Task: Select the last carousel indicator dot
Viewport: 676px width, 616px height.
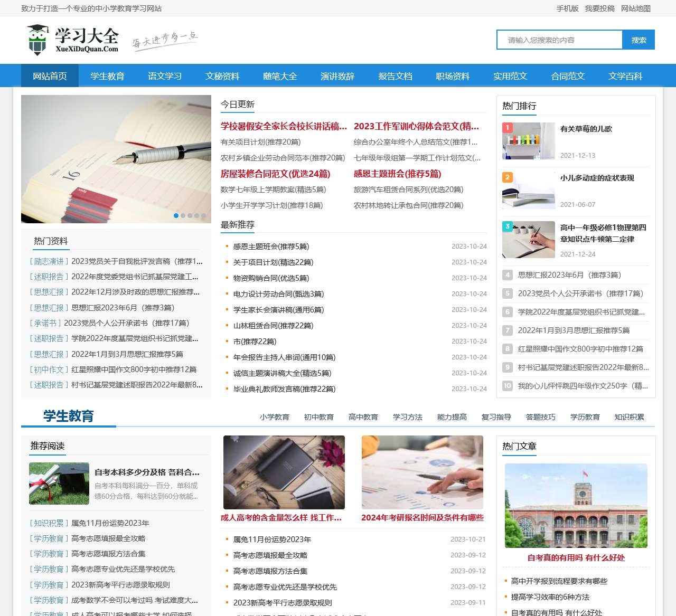Action: pos(203,215)
